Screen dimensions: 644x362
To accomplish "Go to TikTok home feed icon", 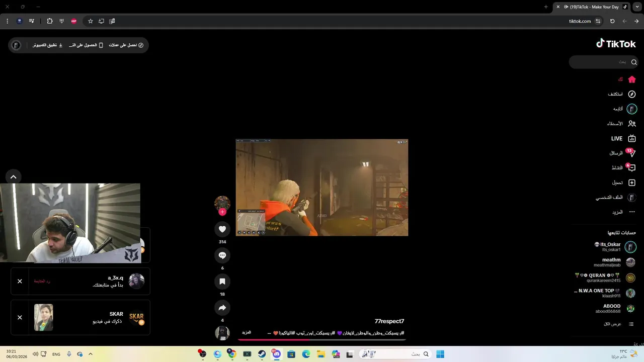I will coord(632,79).
